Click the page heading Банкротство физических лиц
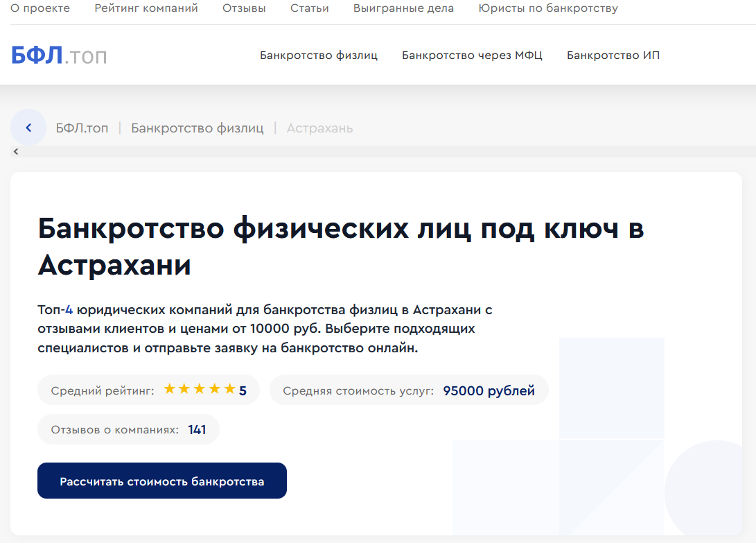Image resolution: width=756 pixels, height=543 pixels. tap(341, 246)
